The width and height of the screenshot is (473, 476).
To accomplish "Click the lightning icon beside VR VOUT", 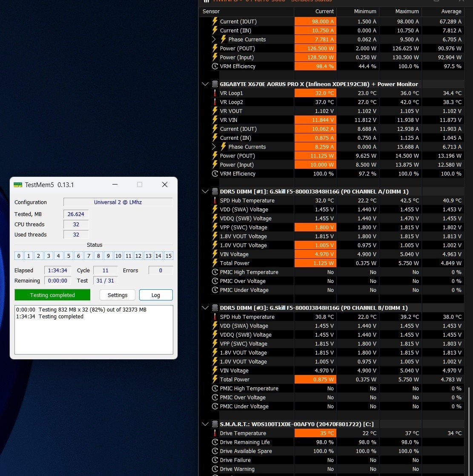I will [x=215, y=111].
